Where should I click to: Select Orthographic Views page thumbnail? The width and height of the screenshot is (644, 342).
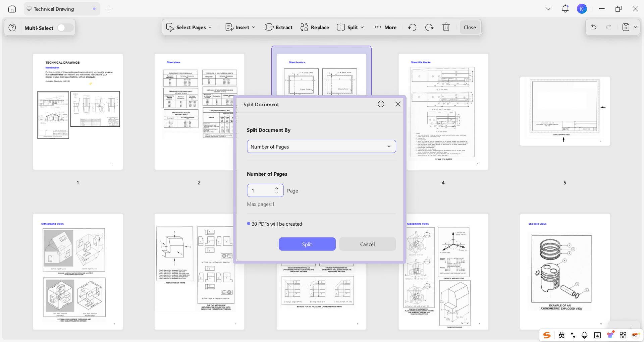click(x=78, y=272)
